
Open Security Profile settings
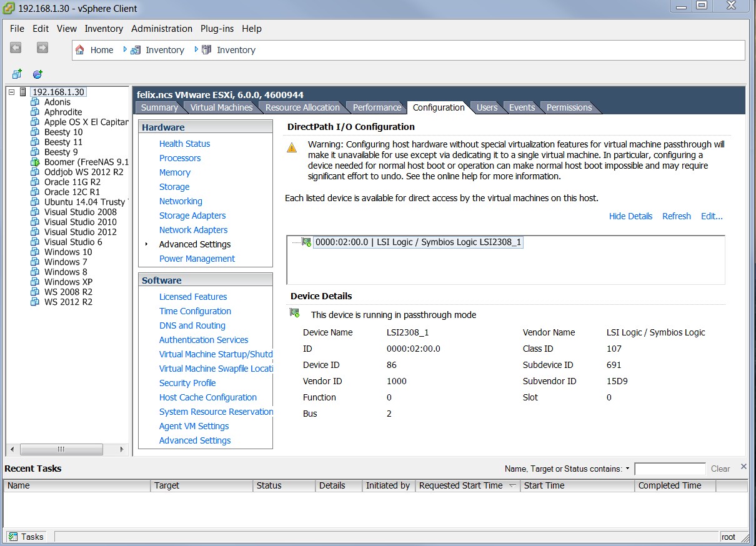[x=187, y=383]
